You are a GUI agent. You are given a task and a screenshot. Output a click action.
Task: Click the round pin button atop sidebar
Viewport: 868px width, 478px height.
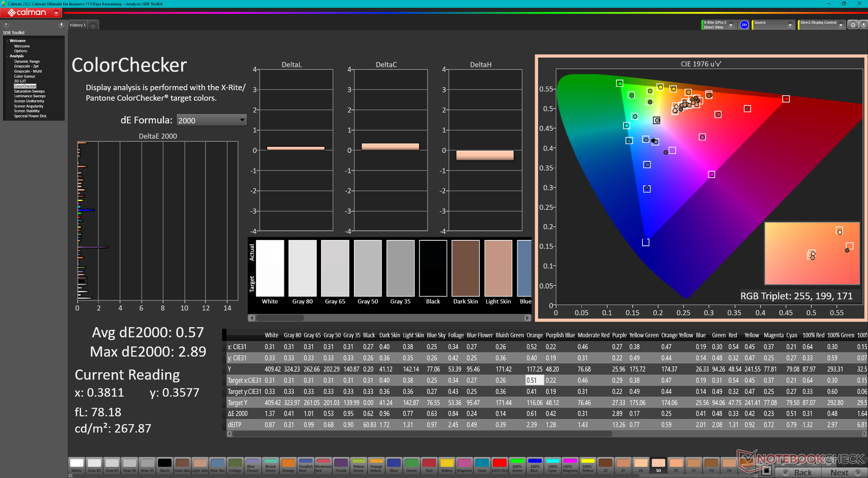click(x=6, y=24)
